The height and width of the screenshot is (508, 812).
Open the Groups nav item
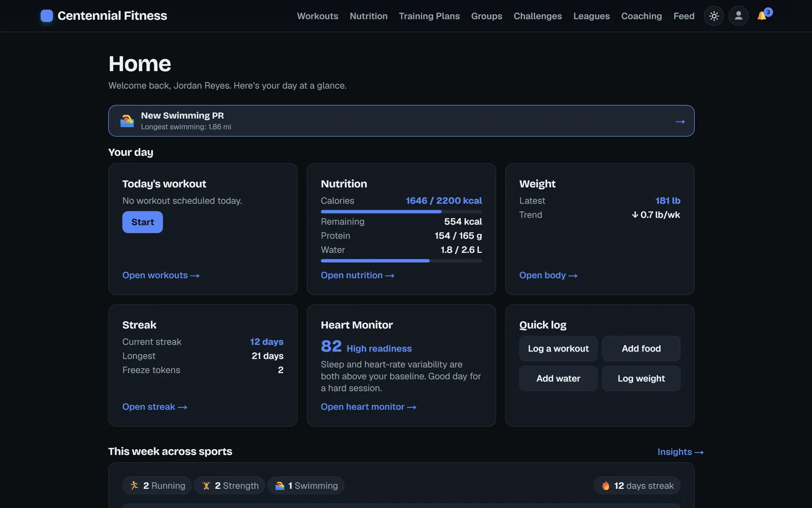[487, 16]
